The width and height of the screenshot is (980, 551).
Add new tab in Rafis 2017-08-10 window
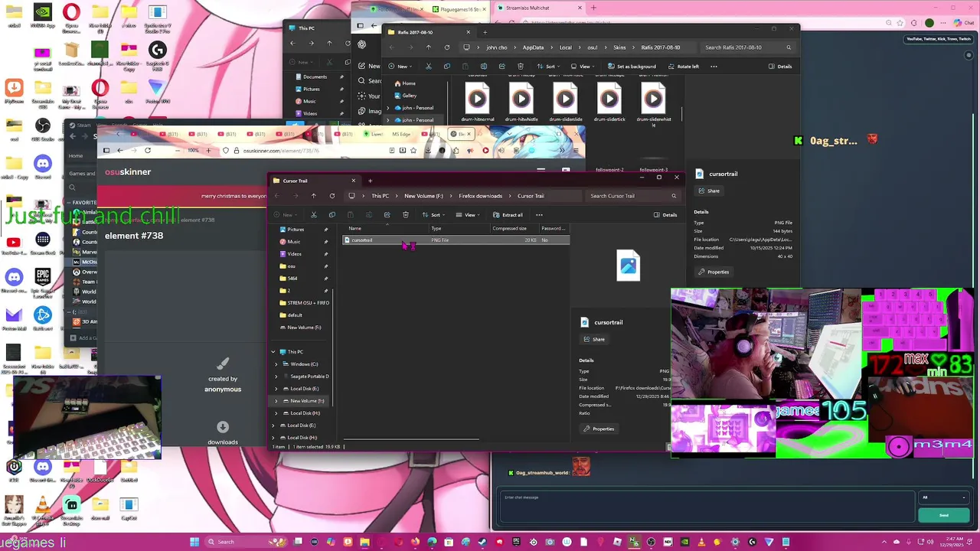[x=485, y=32]
